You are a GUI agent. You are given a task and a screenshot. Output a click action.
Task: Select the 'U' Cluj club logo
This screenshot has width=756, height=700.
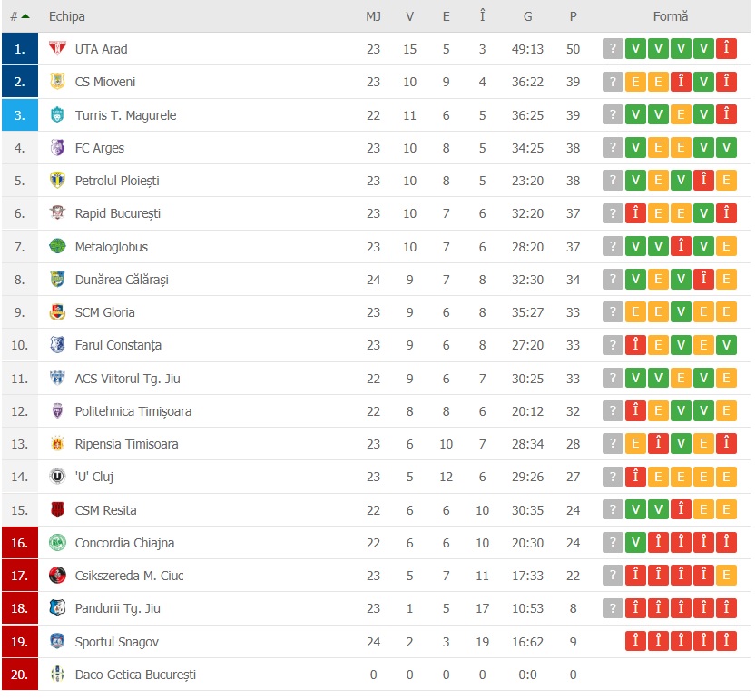tap(56, 477)
